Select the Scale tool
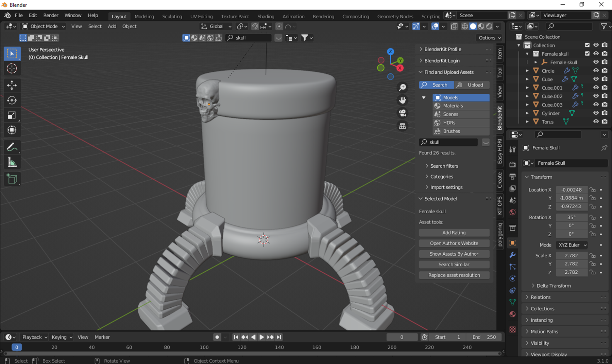The image size is (612, 364). [x=12, y=115]
